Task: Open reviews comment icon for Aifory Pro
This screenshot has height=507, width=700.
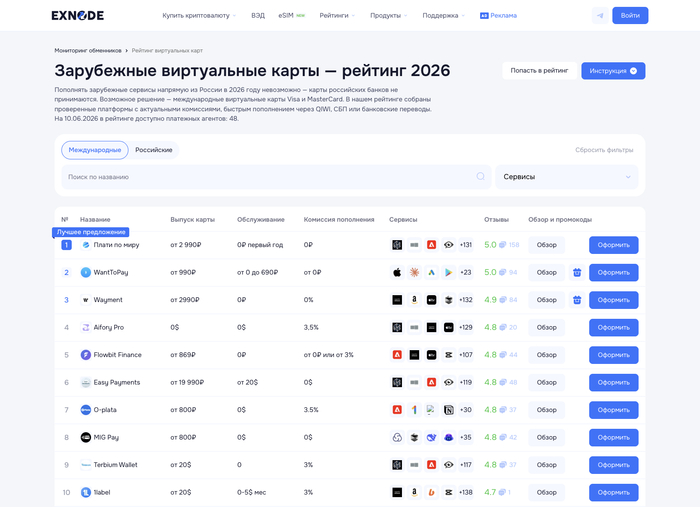Action: [x=503, y=327]
